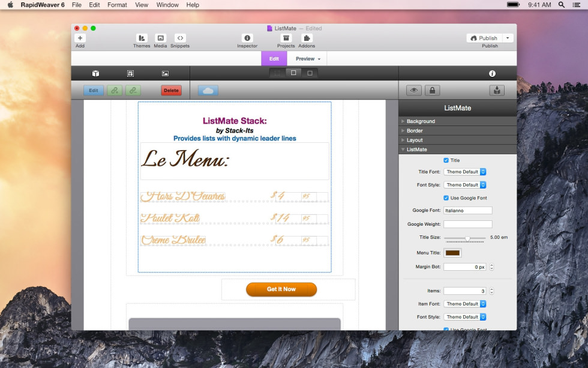This screenshot has height=368, width=588.
Task: Open the Apple menu
Action: tap(11, 5)
